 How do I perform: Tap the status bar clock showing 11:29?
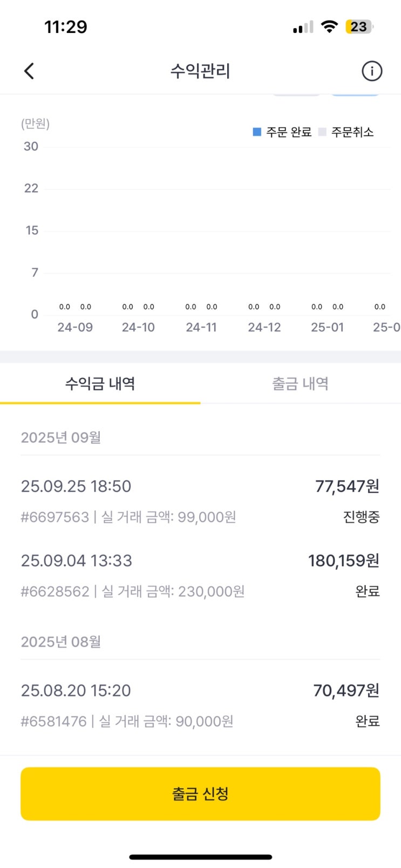coord(66,26)
